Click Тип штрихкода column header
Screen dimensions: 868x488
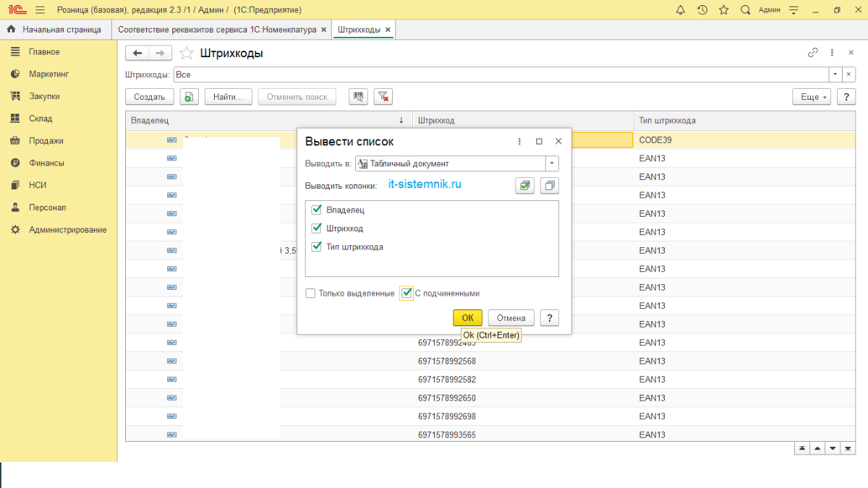tap(744, 121)
